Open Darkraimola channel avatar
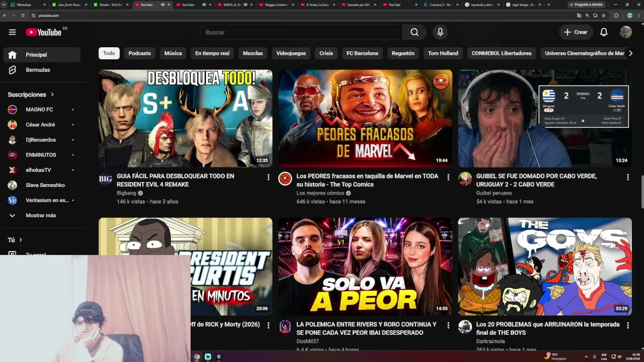Image resolution: width=644 pixels, height=362 pixels. tap(465, 327)
